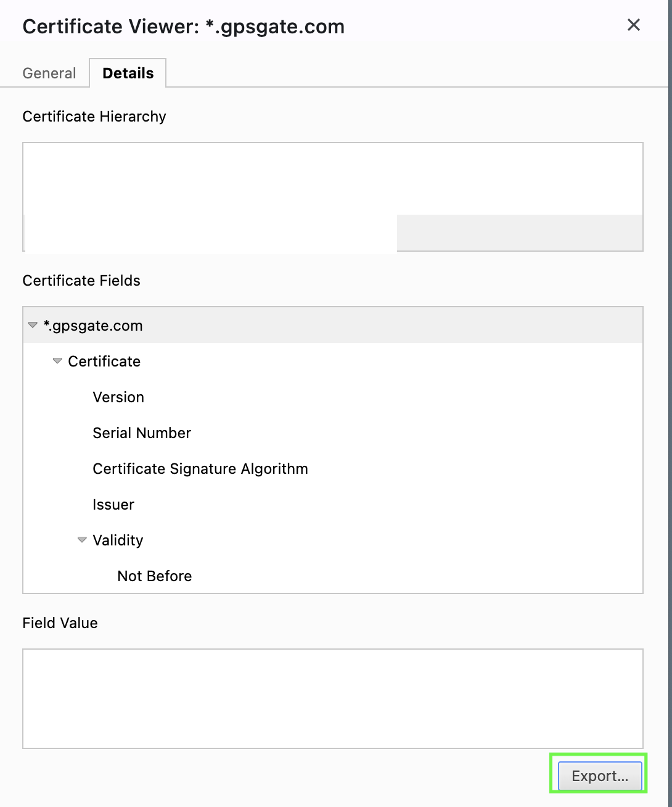Collapse the Validity disclosure triangle
Viewport: 672px width, 807px height.
(82, 540)
